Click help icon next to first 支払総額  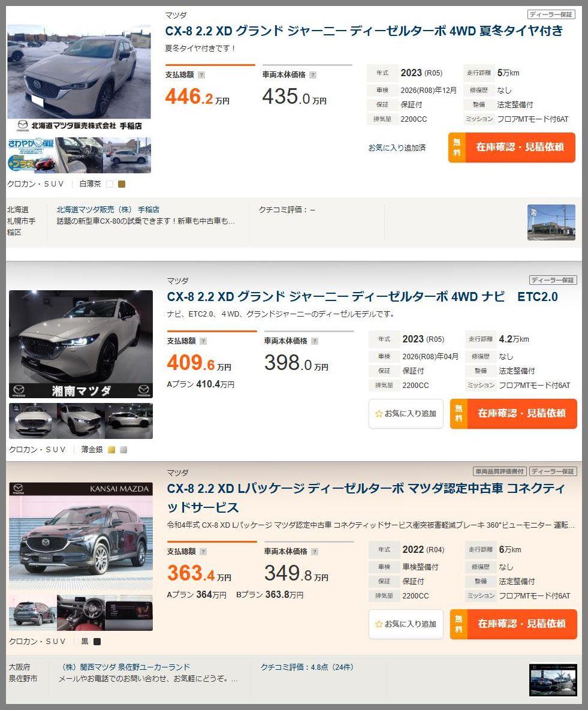[x=201, y=75]
